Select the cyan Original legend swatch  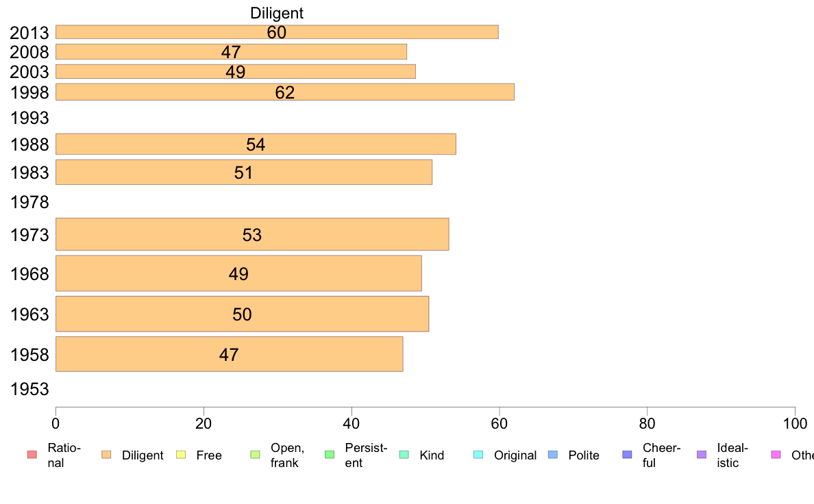(479, 455)
